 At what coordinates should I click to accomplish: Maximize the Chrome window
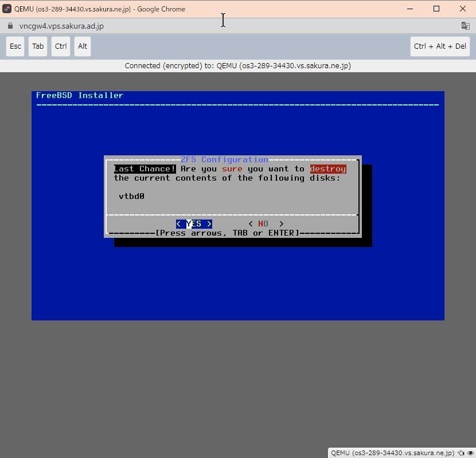436,9
